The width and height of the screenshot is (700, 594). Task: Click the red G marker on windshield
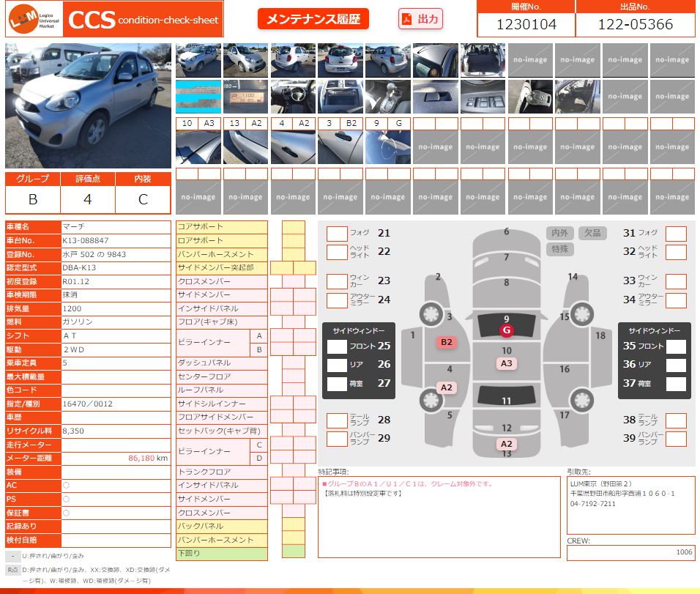coord(506,330)
